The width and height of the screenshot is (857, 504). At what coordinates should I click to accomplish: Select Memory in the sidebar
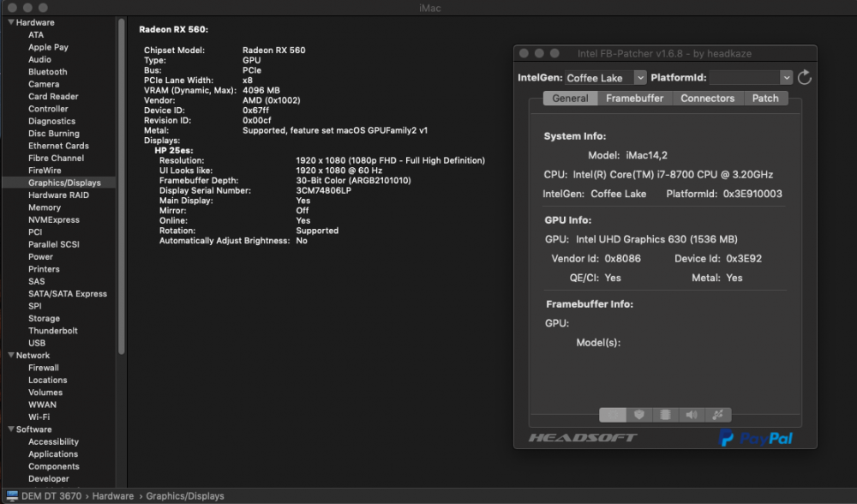click(x=45, y=207)
